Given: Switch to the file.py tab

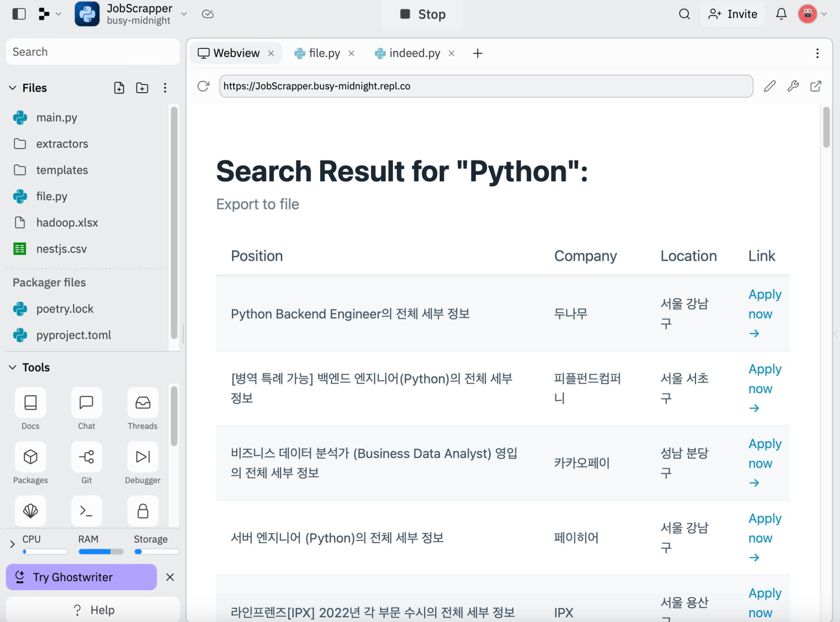Looking at the screenshot, I should pos(324,53).
